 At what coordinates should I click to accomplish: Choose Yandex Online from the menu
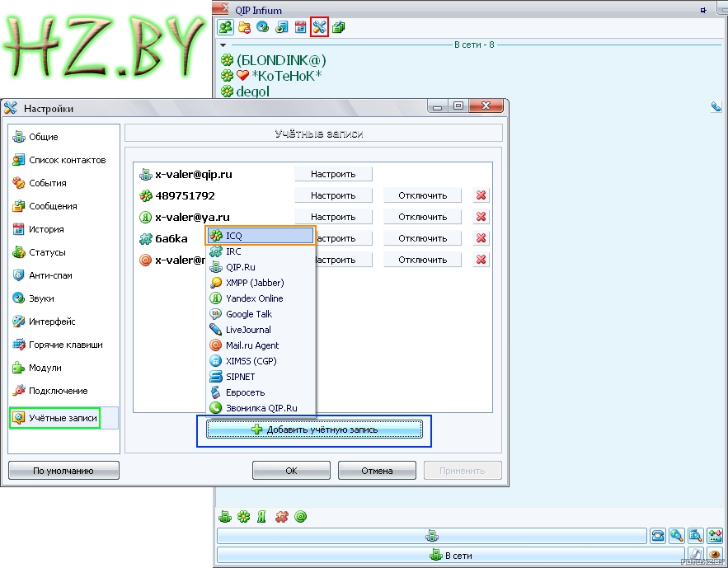(x=261, y=298)
